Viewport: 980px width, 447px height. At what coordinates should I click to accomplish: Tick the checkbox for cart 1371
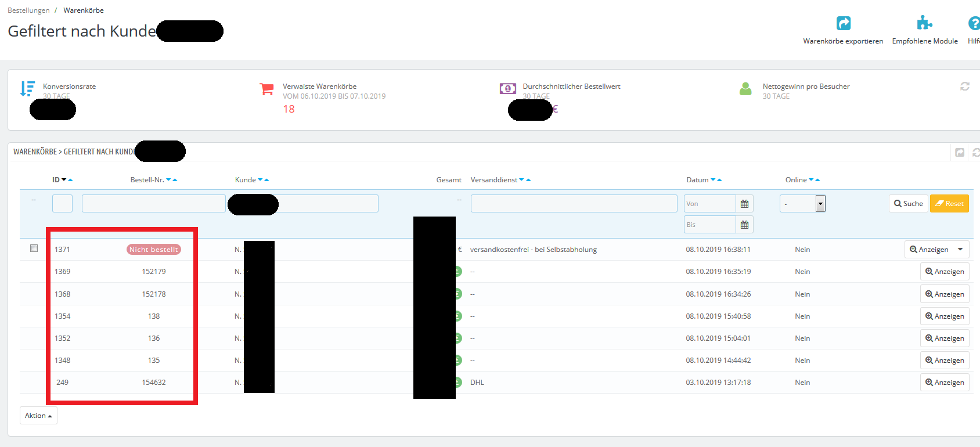point(34,248)
